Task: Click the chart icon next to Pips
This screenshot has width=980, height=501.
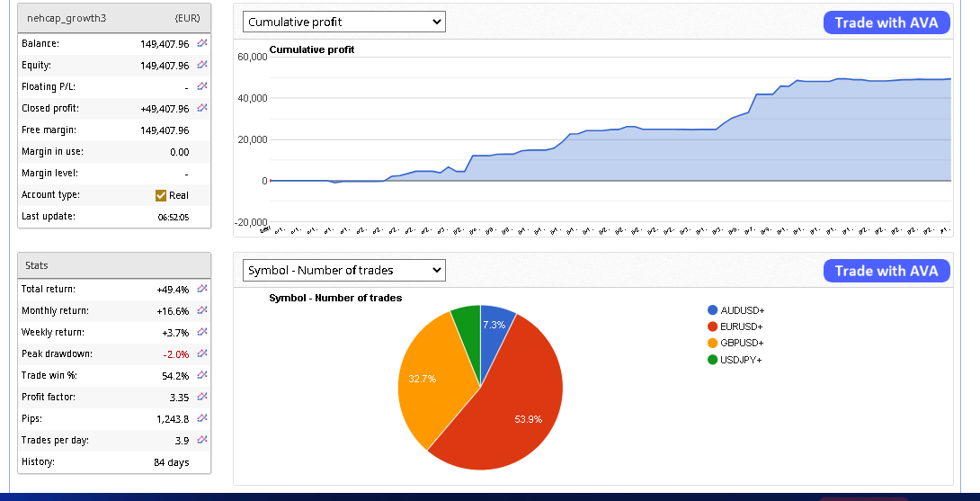Action: 202,418
